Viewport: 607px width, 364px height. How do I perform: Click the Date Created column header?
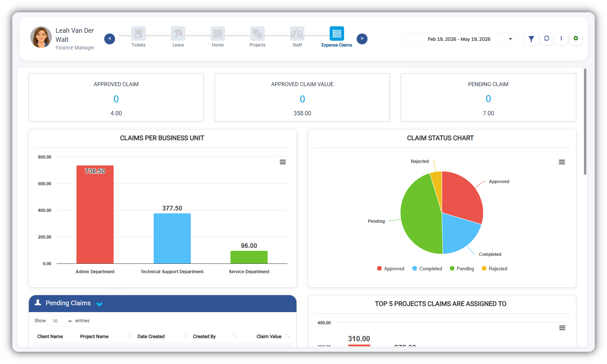pos(151,337)
